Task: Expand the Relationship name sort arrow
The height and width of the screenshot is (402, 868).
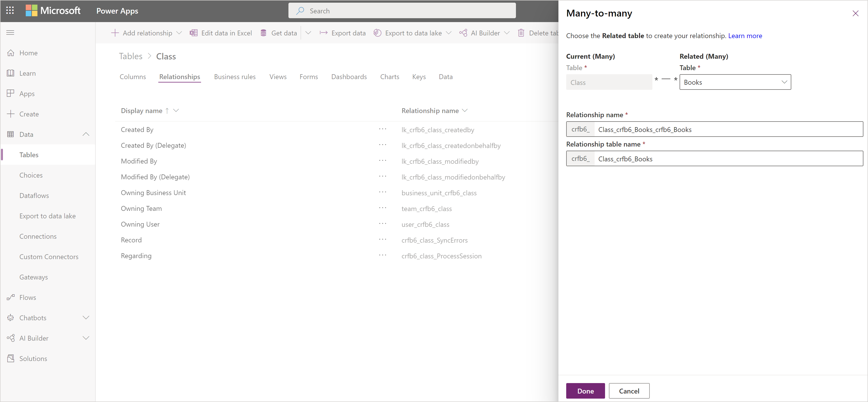Action: 466,111
